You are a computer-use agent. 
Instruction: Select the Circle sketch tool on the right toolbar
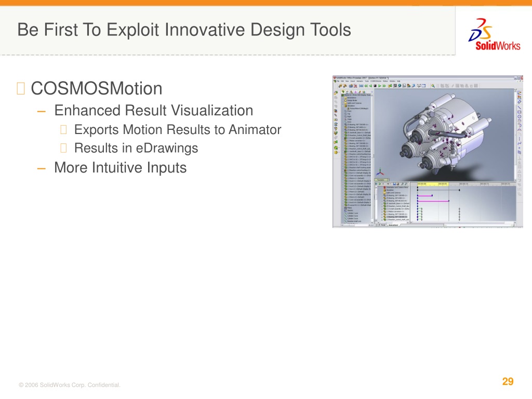(520, 116)
